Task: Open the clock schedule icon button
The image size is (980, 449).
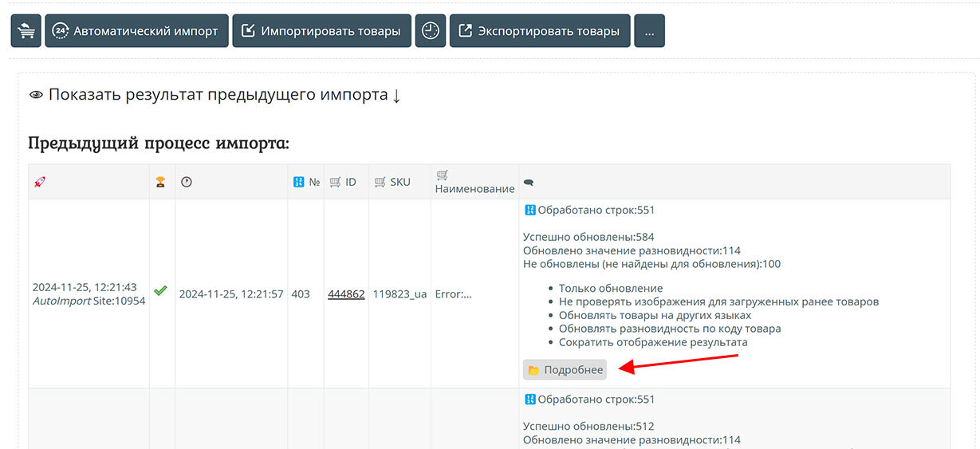Action: click(x=430, y=31)
